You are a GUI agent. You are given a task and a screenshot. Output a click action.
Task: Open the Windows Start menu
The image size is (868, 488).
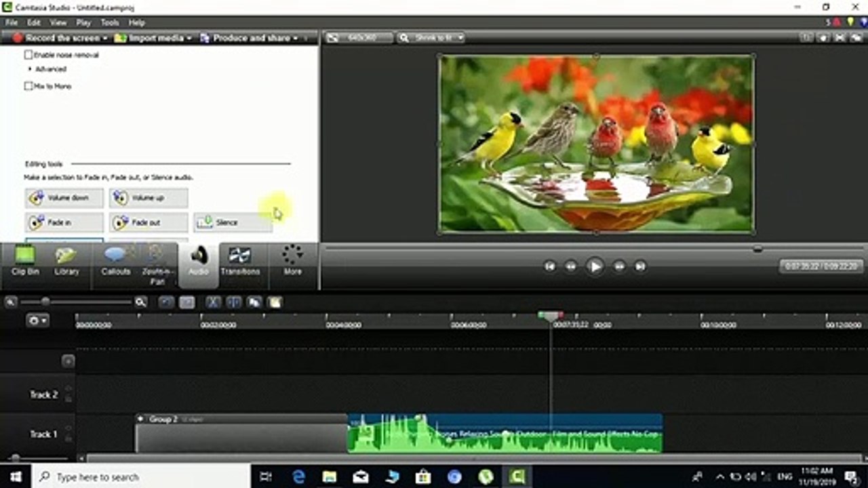click(x=15, y=476)
